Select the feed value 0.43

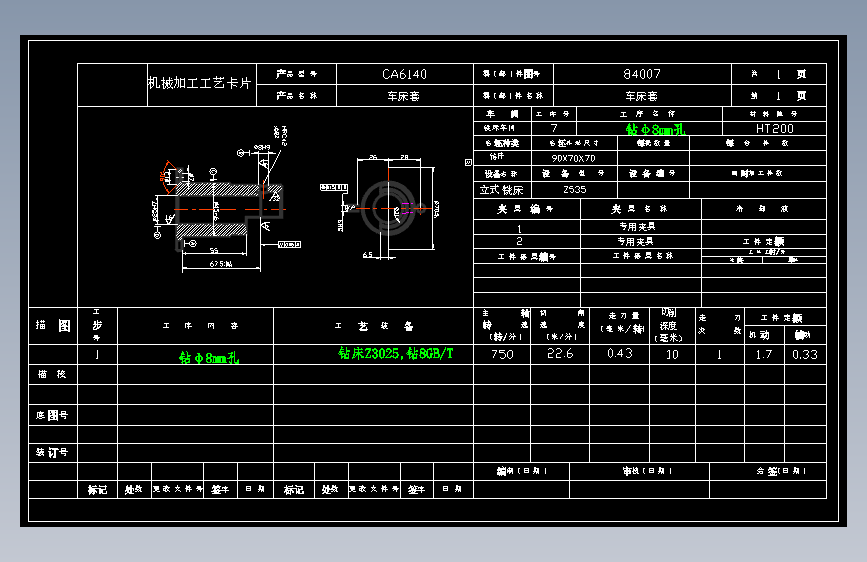(x=620, y=353)
